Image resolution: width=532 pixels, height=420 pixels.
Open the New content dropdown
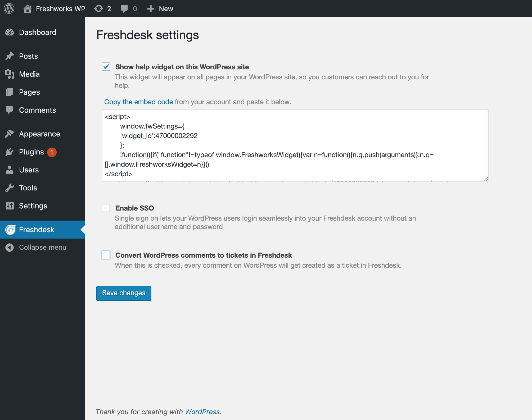(160, 8)
